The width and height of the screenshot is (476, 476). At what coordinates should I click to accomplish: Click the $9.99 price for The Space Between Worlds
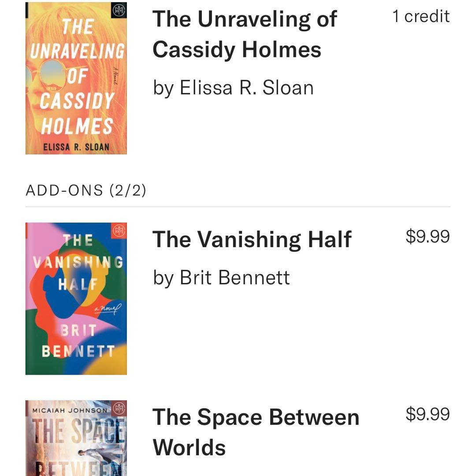pos(428,414)
